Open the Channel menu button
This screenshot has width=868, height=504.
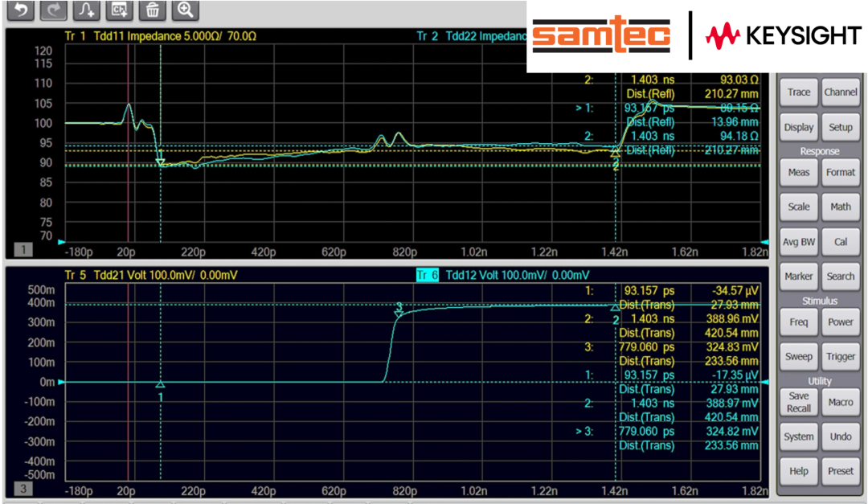[x=841, y=92]
